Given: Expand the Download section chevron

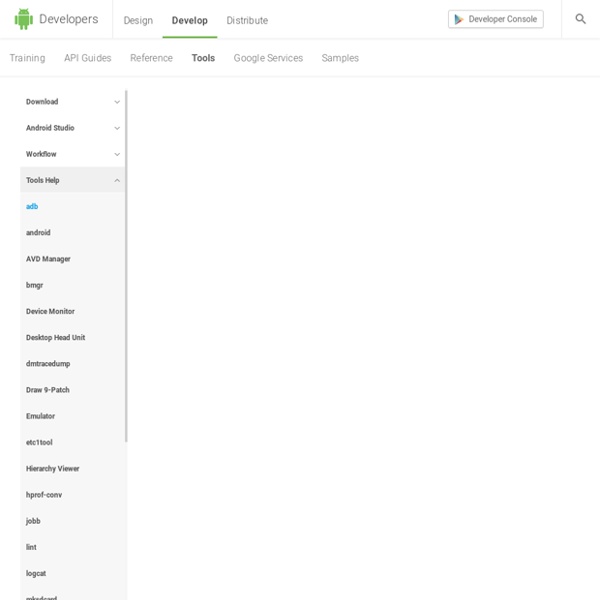Looking at the screenshot, I should [117, 102].
